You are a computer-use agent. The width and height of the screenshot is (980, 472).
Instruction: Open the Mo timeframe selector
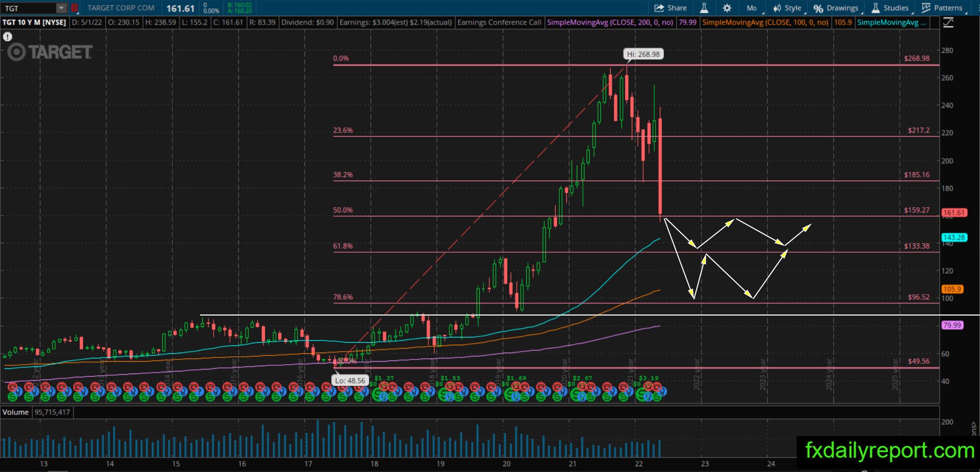[752, 8]
